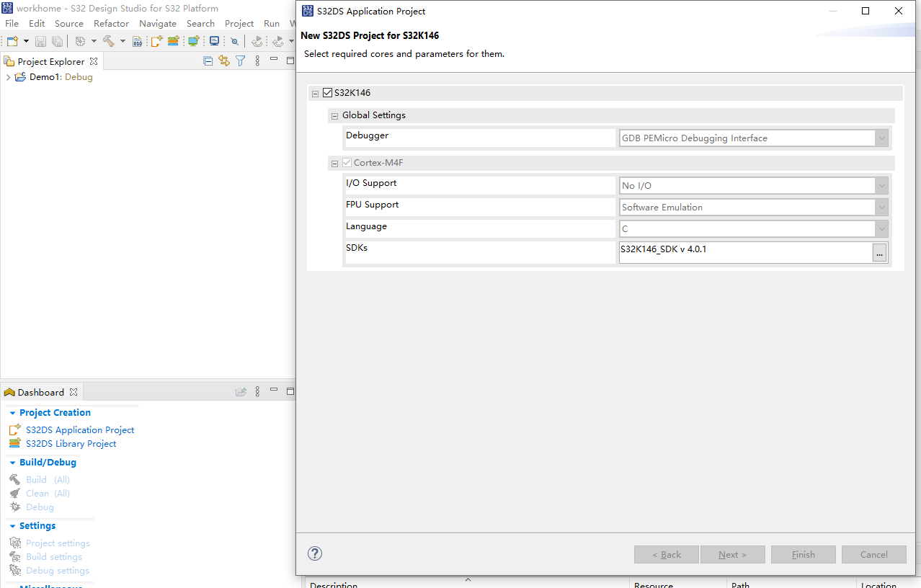The image size is (921, 588).
Task: Click the filter funnel in Project Explorer
Action: (241, 61)
